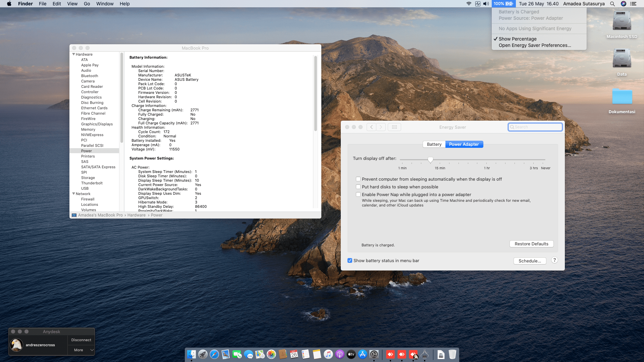644x362 pixels.
Task: Expand the Anydesk More dropdown
Action: (82, 350)
